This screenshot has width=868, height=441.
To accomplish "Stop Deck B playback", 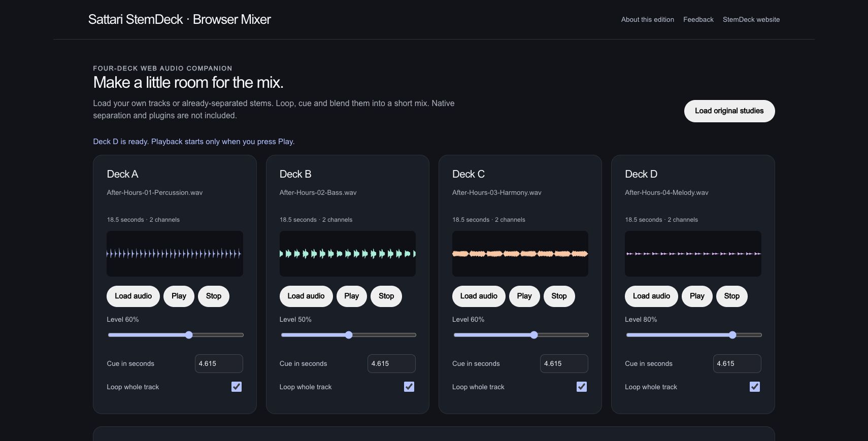I will pyautogui.click(x=386, y=296).
